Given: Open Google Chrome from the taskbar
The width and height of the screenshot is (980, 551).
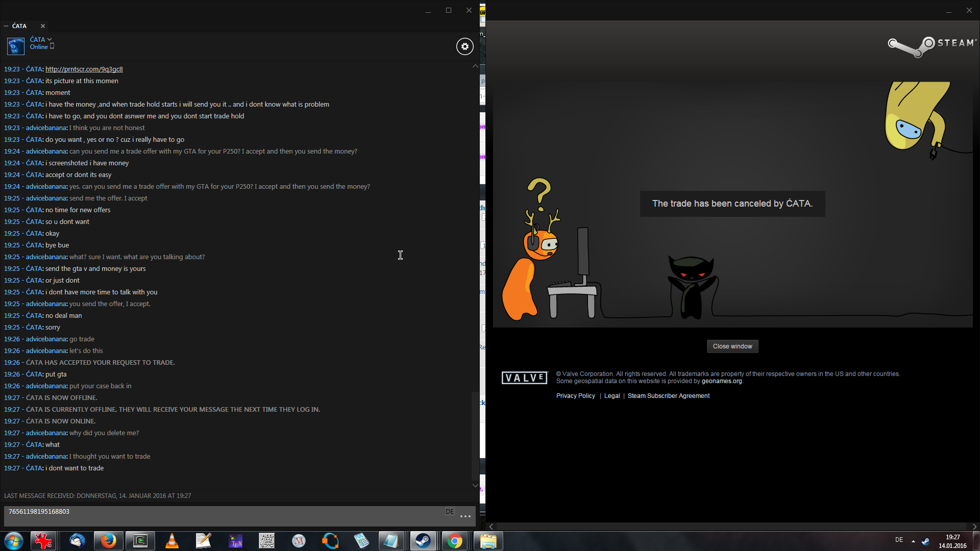Looking at the screenshot, I should click(454, 541).
